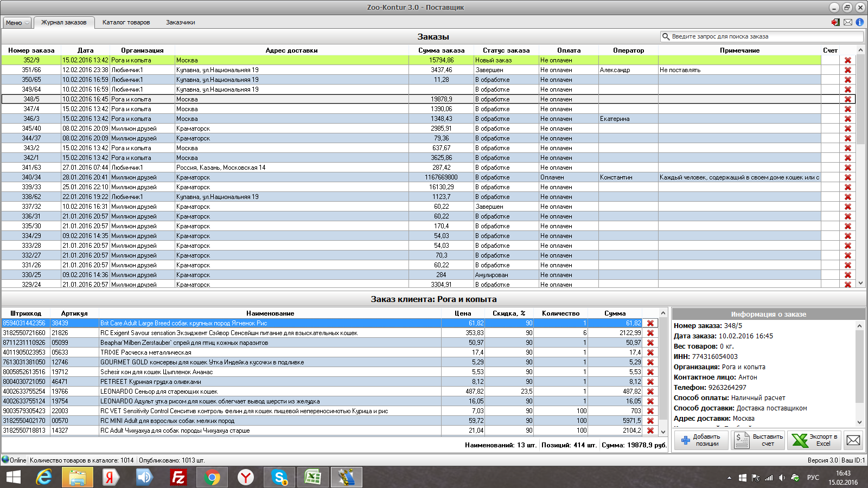Screen dimensions: 868x488
Task: Click operator cell Константин
Action: pyautogui.click(x=628, y=177)
